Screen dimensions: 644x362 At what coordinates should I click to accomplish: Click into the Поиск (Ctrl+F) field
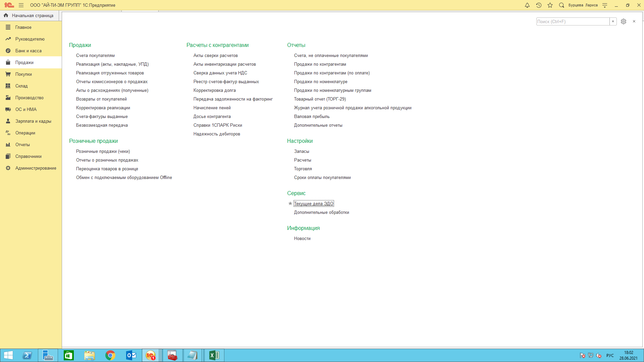(x=572, y=21)
